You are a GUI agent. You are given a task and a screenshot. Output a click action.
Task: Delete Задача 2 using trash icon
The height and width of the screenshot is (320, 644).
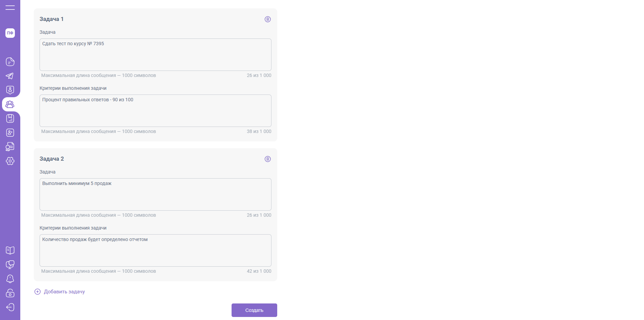point(268,159)
